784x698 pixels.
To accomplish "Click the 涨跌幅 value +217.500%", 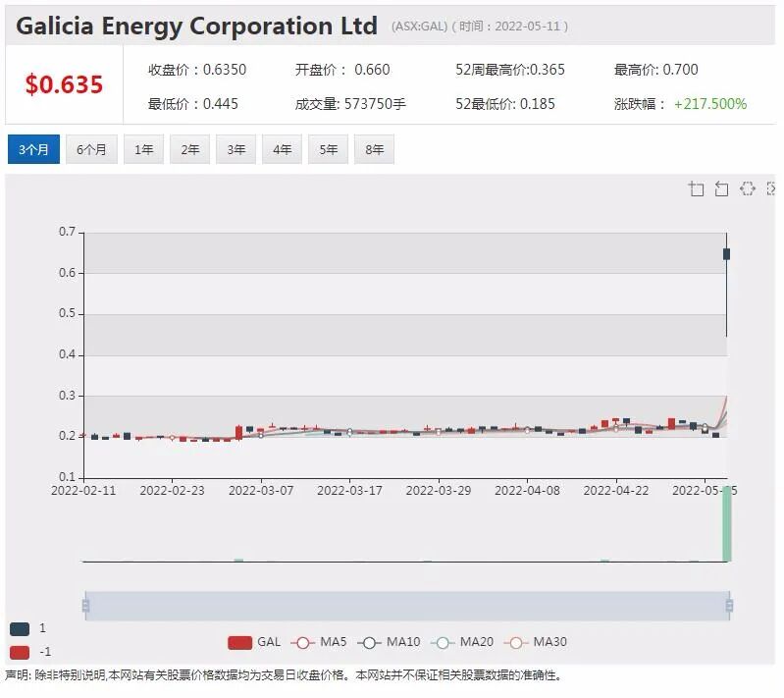I will tap(710, 104).
